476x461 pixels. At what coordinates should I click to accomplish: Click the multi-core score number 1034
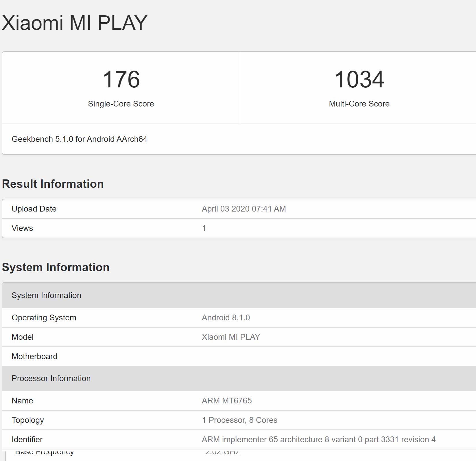pyautogui.click(x=359, y=79)
